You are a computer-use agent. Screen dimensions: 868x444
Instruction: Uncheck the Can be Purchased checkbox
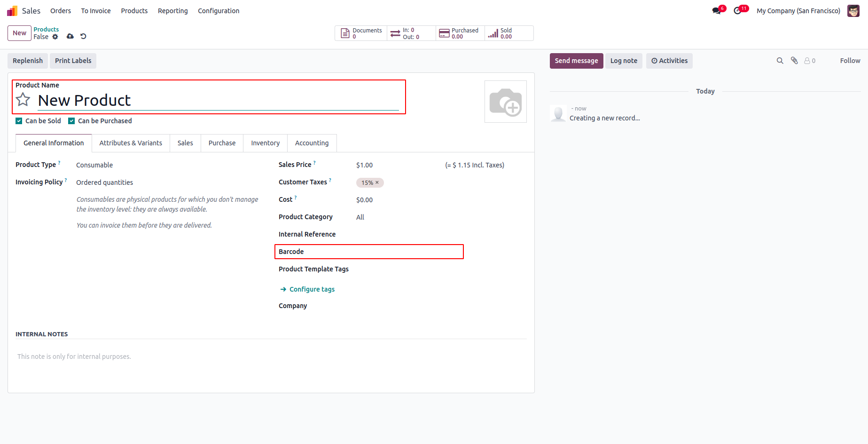point(71,121)
